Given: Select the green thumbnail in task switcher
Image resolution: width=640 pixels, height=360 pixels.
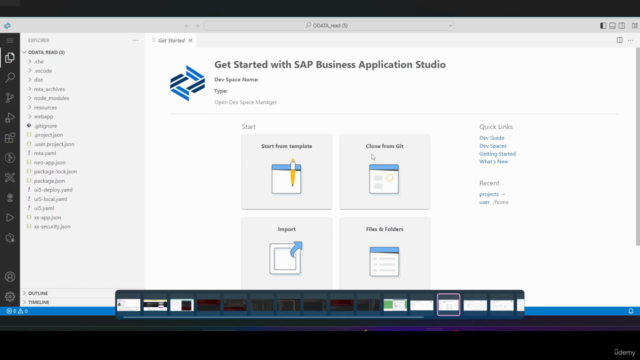Looking at the screenshot, I should pos(395,304).
